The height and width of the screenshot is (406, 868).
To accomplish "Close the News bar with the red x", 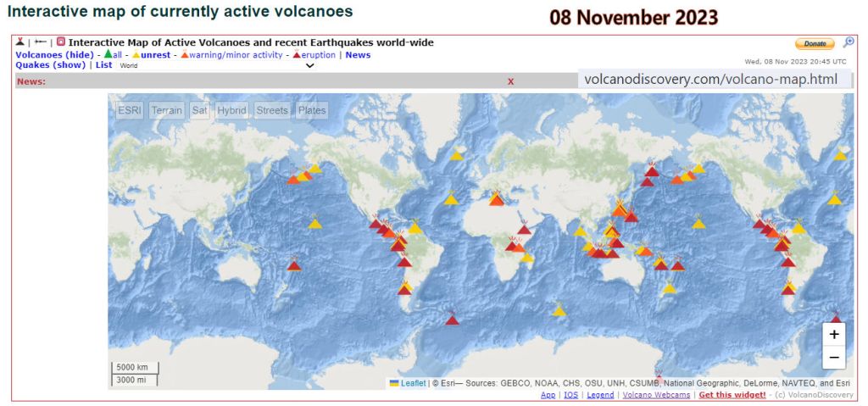I will coord(510,81).
